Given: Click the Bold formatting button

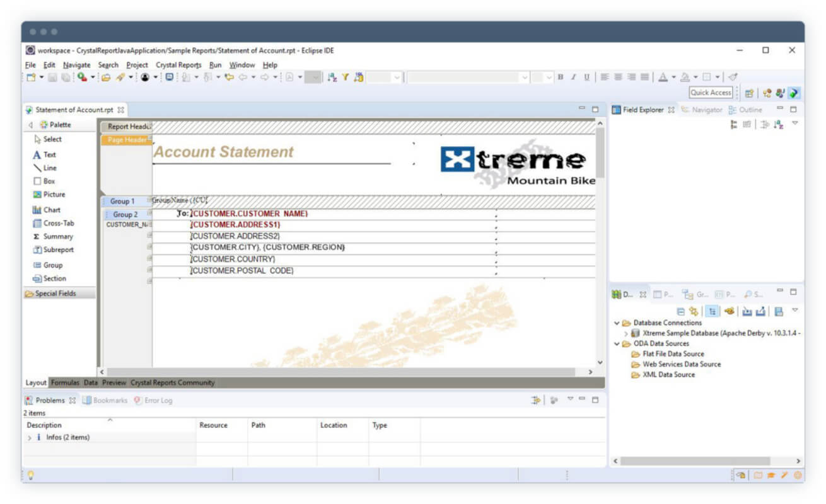Looking at the screenshot, I should [560, 77].
